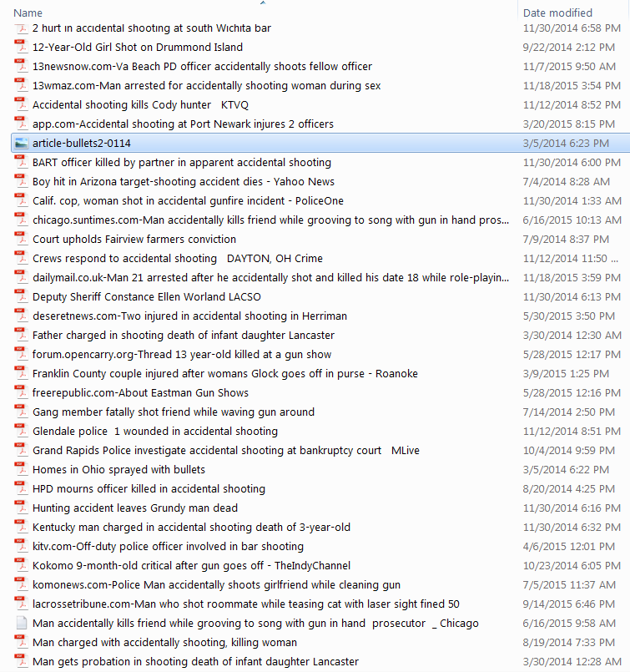Sort files by the Name column header

pos(28,13)
